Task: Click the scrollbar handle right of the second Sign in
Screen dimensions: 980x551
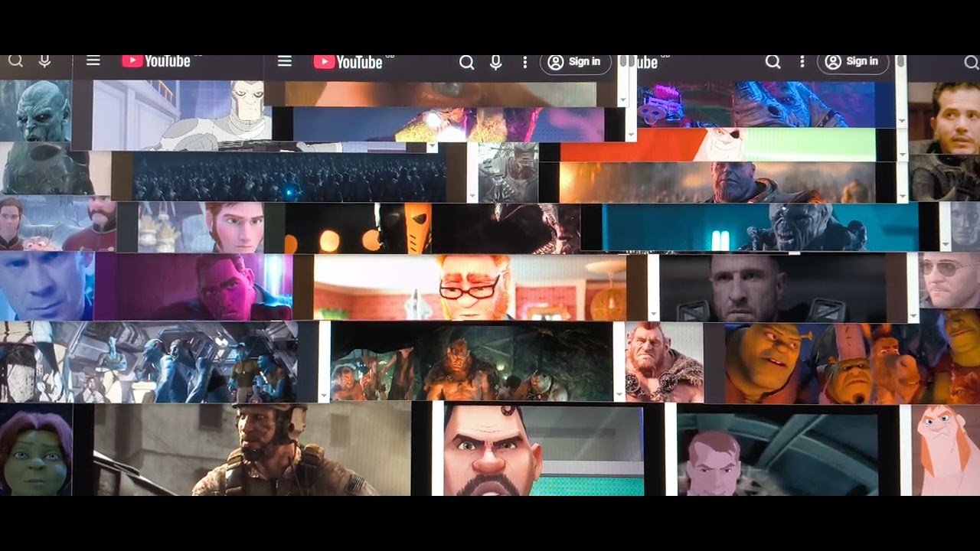Action: point(901,60)
